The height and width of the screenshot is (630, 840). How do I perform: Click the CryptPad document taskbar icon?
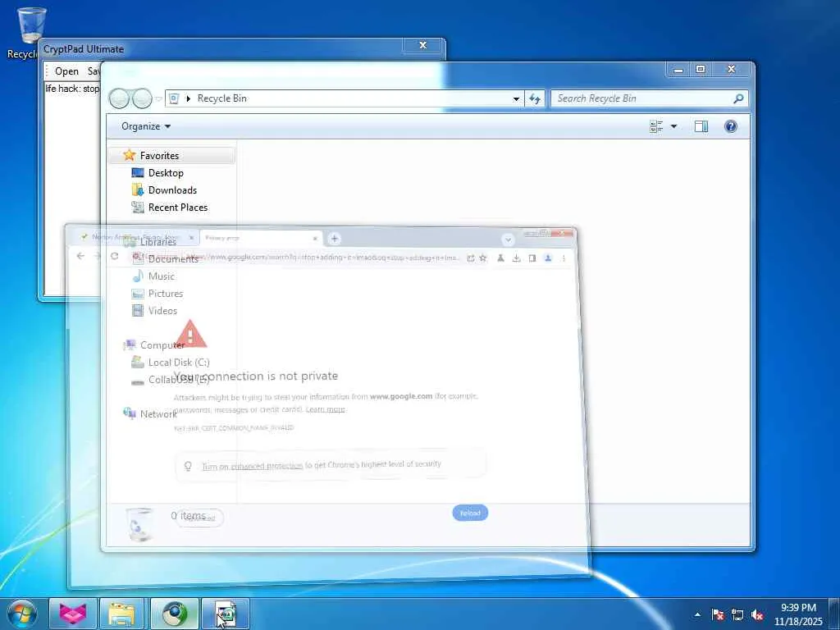pyautogui.click(x=225, y=614)
